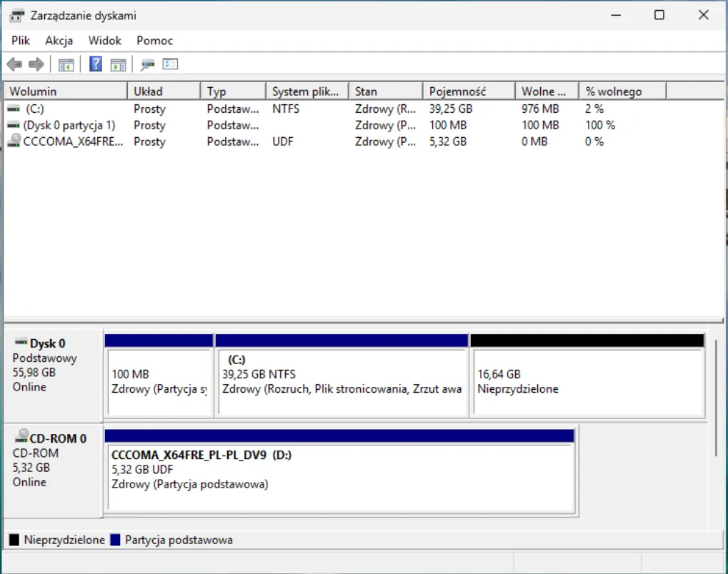Select the 100 MB partition block
The width and height of the screenshot is (728, 574).
(x=159, y=382)
